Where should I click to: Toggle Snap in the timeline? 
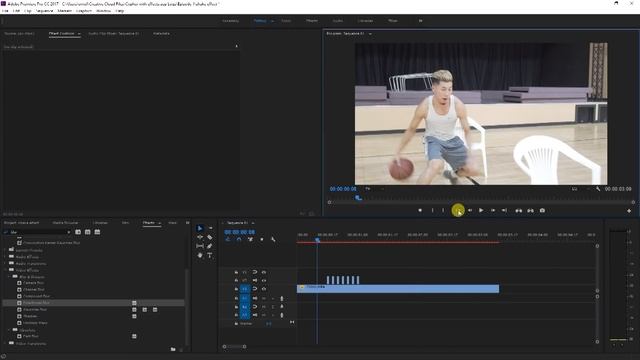coord(239,240)
